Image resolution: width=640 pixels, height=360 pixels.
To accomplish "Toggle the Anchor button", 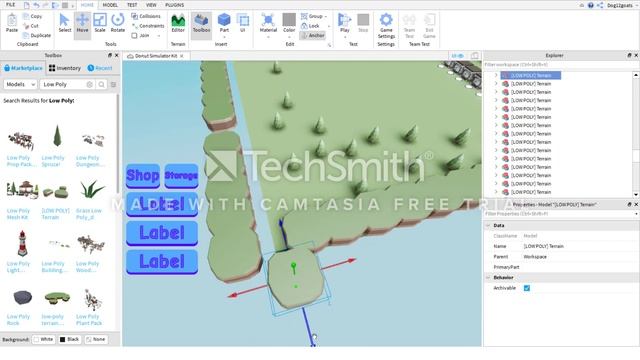I will (313, 36).
